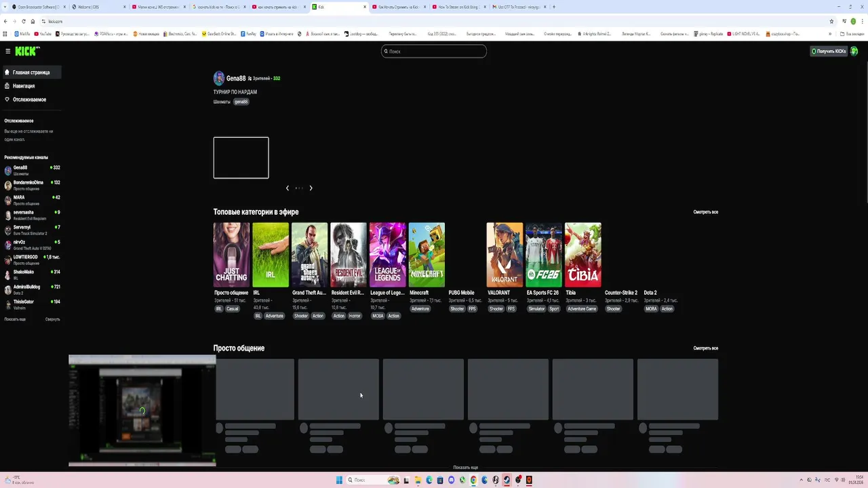Collapse recommended channels via Свернуть
Viewport: 868px width, 488px height.
[x=52, y=319]
